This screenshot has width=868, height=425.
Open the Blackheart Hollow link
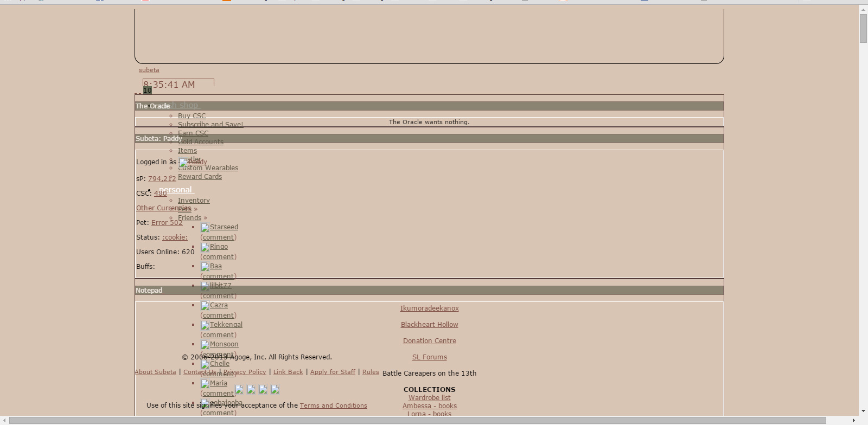pos(429,325)
